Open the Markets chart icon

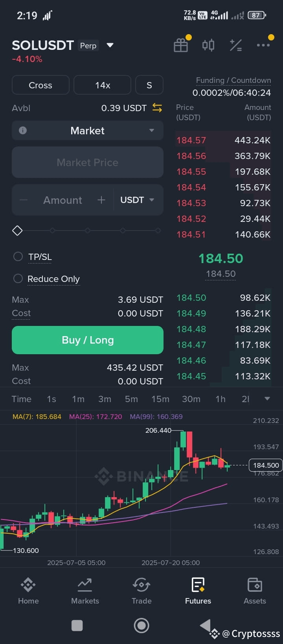click(x=85, y=585)
